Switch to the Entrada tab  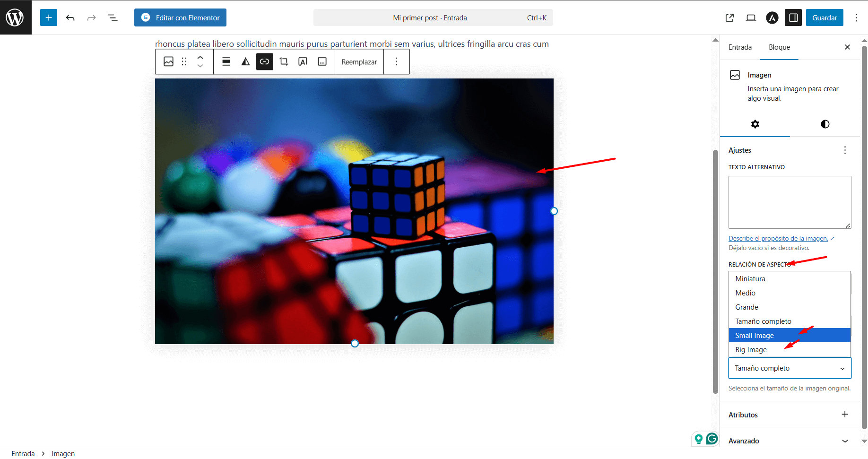(x=740, y=47)
